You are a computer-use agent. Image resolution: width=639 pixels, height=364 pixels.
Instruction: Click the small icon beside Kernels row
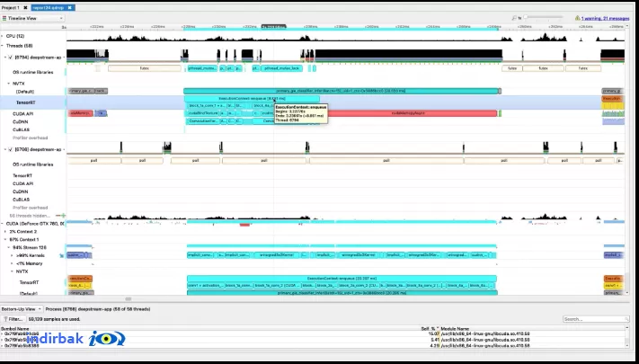[61, 256]
